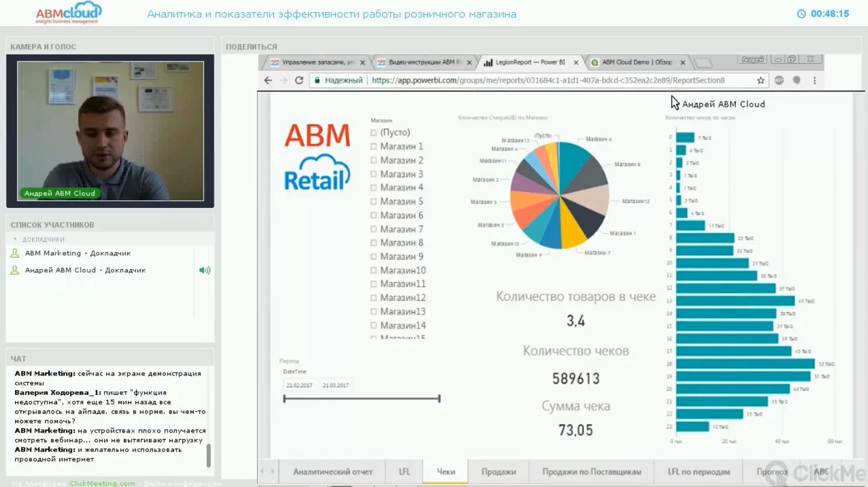This screenshot has width=868, height=487.
Task: Click ABM Marketing participant person icon
Action: (15, 253)
